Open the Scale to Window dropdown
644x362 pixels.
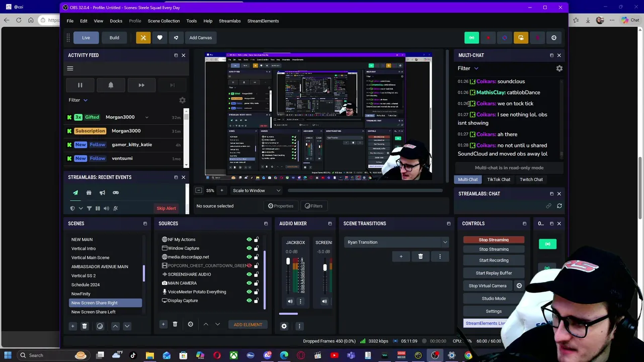coord(257,191)
